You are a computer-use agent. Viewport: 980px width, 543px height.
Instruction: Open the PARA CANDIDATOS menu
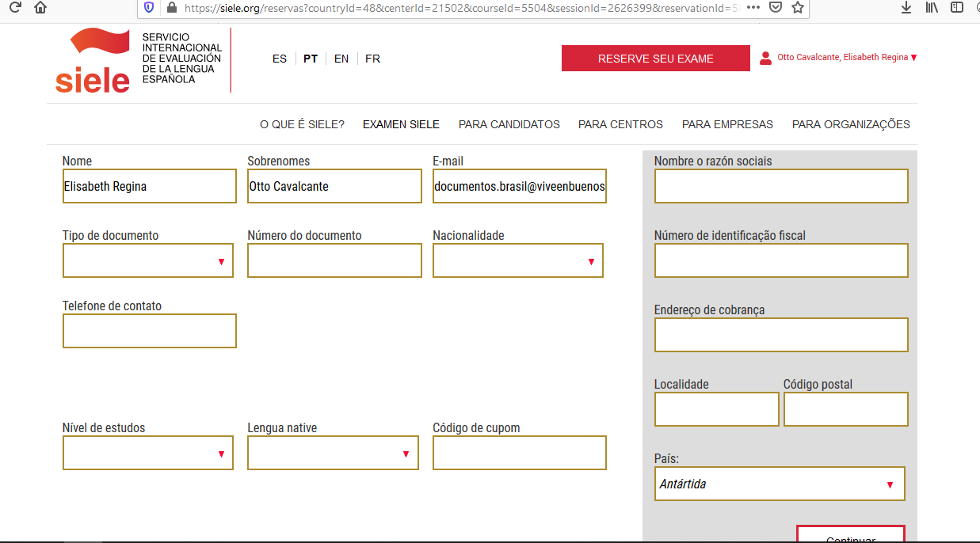click(x=509, y=124)
